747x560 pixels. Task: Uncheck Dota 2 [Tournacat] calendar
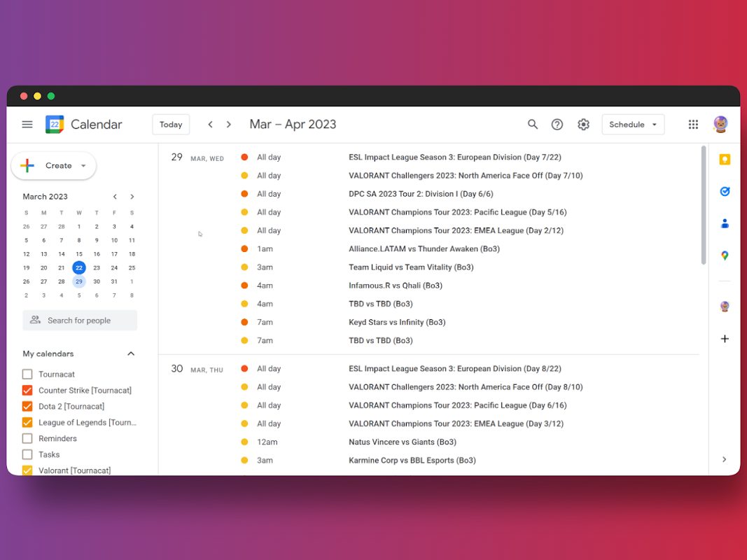(27, 406)
